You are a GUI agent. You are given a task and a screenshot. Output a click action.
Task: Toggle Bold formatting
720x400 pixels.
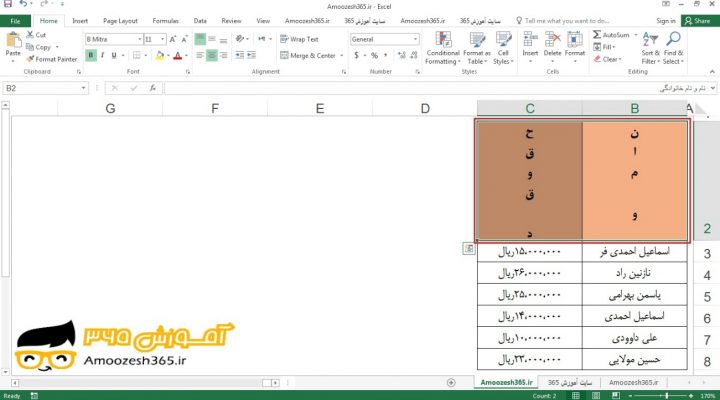click(90, 56)
